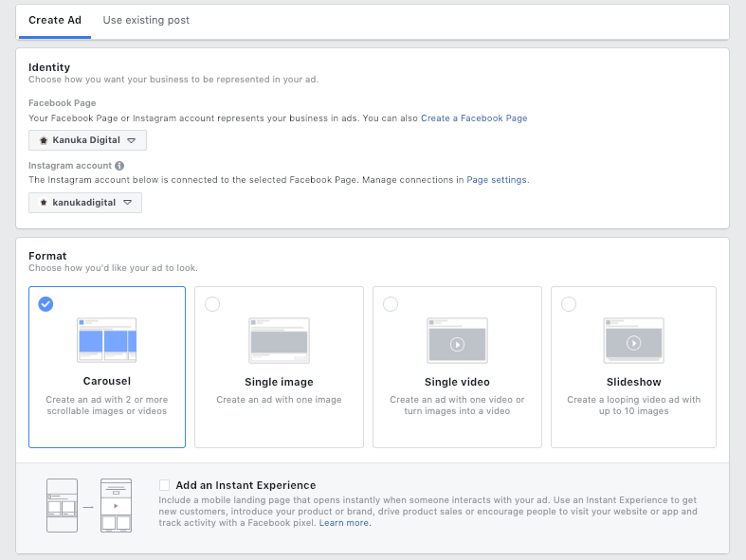Select the Slideshow radio button
This screenshot has height=560, width=746.
pos(569,304)
